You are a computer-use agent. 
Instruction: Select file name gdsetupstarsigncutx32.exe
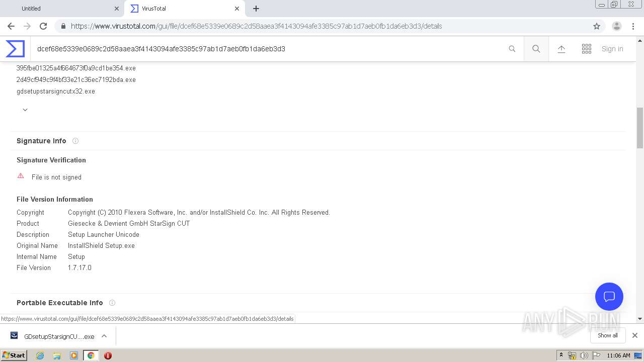coord(56,91)
